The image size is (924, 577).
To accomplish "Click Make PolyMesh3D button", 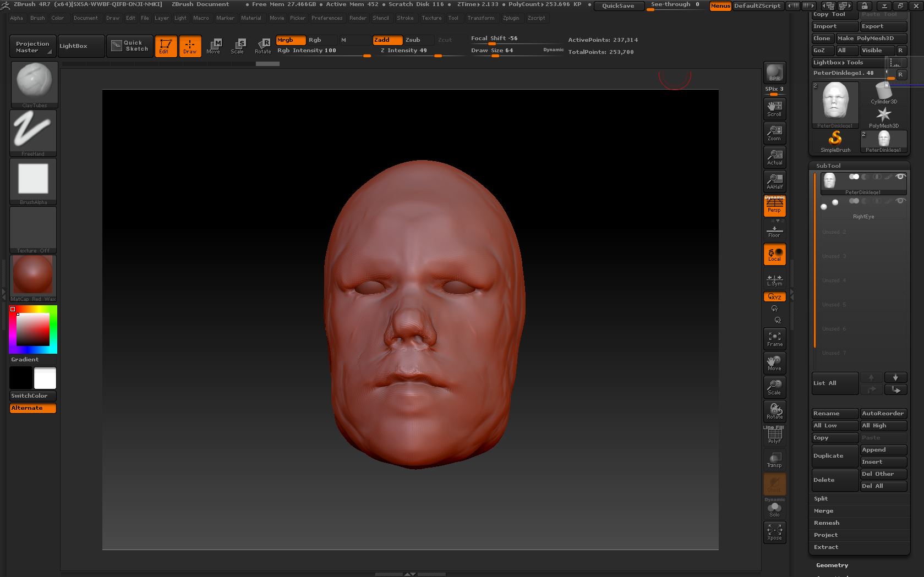I will point(871,39).
